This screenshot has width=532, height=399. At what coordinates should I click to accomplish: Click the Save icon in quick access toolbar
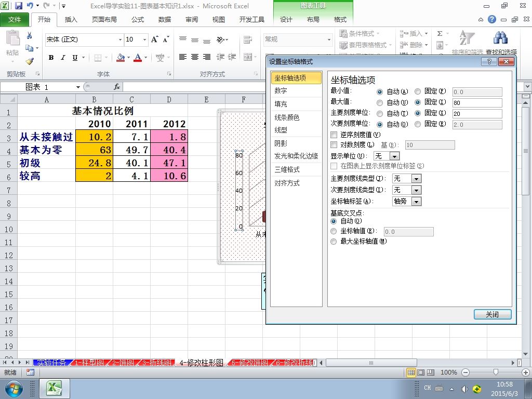click(18, 6)
